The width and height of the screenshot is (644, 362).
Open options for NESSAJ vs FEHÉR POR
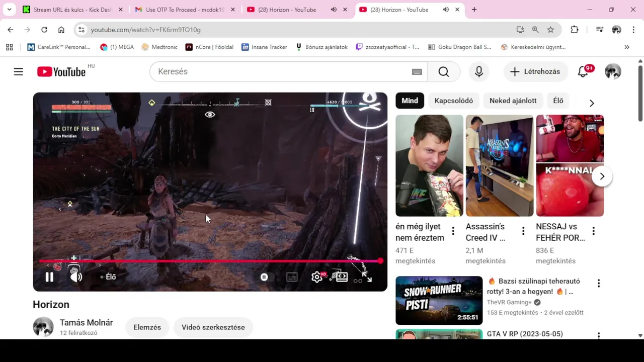coord(594,231)
